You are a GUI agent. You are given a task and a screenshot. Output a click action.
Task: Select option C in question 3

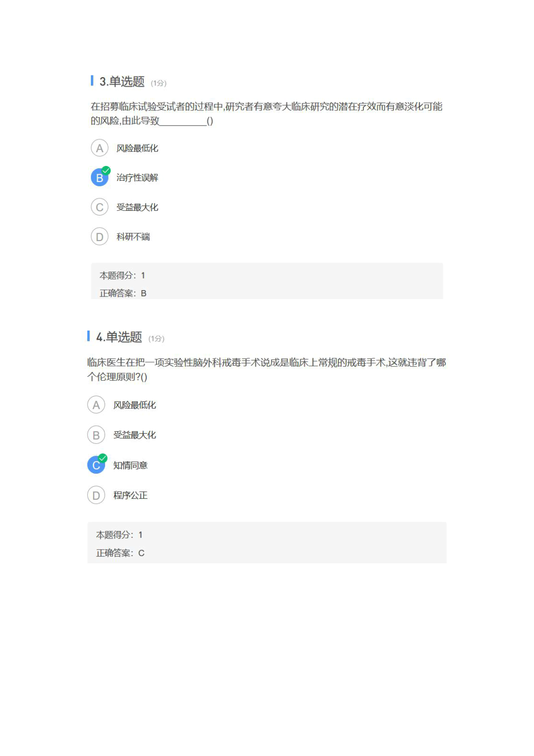[99, 207]
